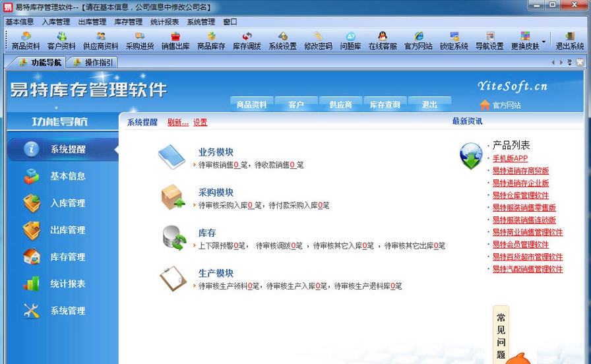This screenshot has height=364, width=591.
Task: Click the 退出 banner button
Action: click(429, 104)
